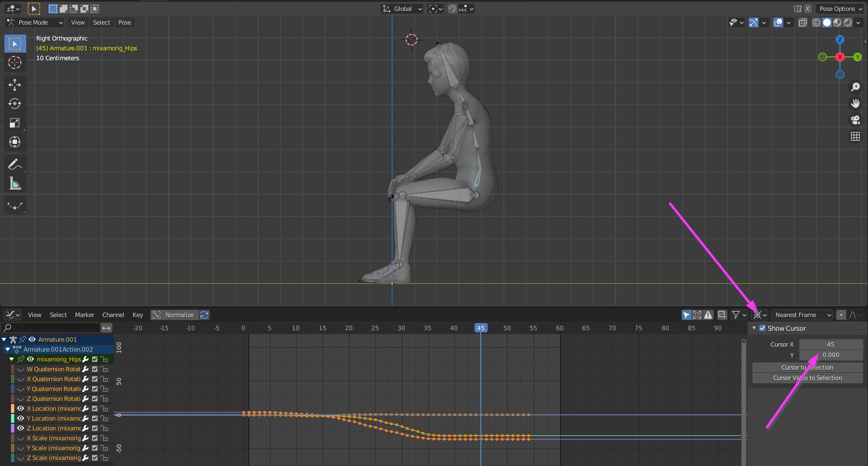Screen dimensions: 868x466
Task: Click the viewport zoom magnifier icon
Action: click(x=855, y=87)
